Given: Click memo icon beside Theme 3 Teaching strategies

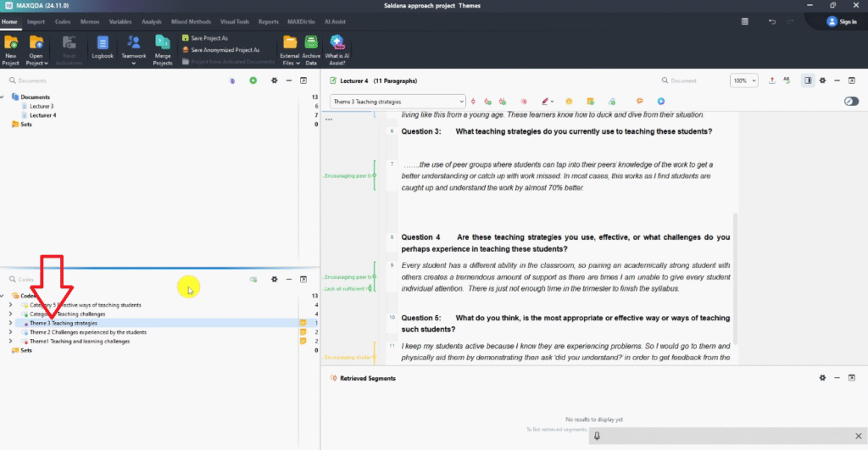Looking at the screenshot, I should click(x=302, y=323).
